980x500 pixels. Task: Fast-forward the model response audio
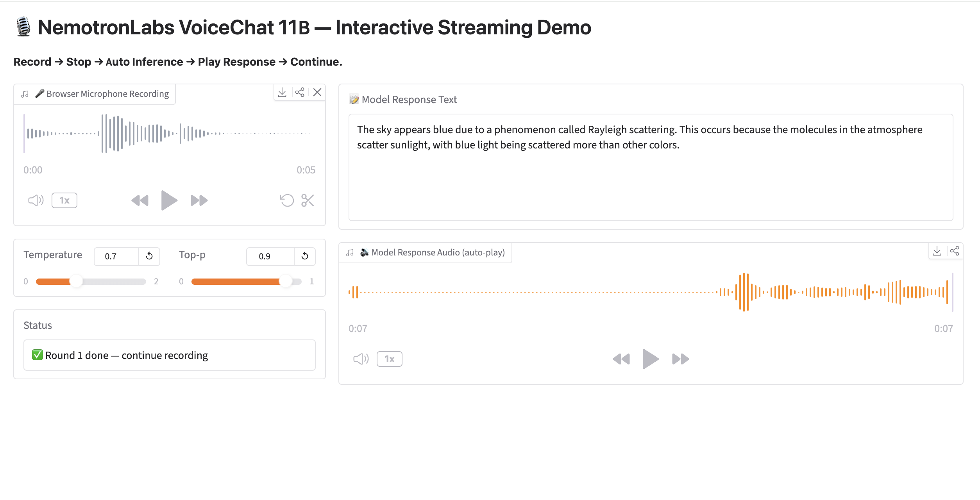[x=681, y=359]
